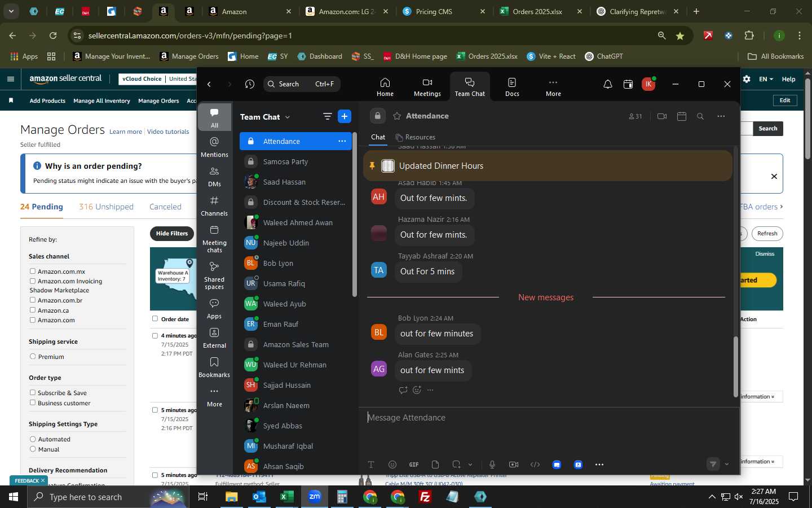
Task: Open Zoom notifications bell
Action: 608,84
